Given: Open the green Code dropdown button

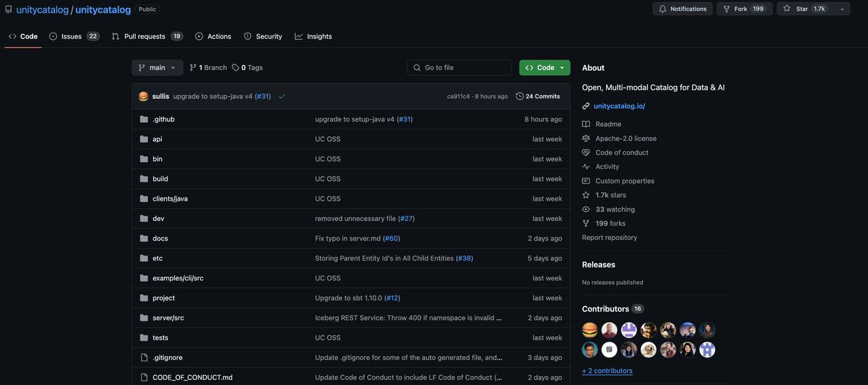Looking at the screenshot, I should (x=545, y=68).
